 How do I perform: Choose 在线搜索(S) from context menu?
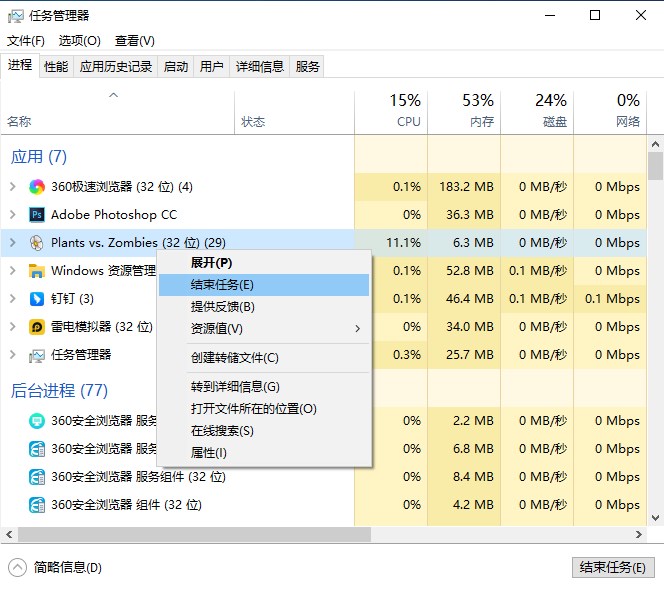(264, 431)
